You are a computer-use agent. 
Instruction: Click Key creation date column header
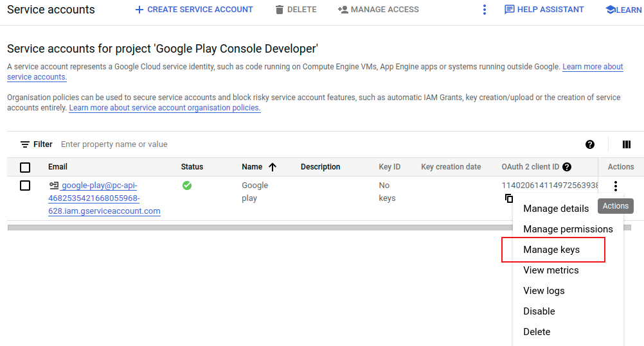click(x=451, y=167)
